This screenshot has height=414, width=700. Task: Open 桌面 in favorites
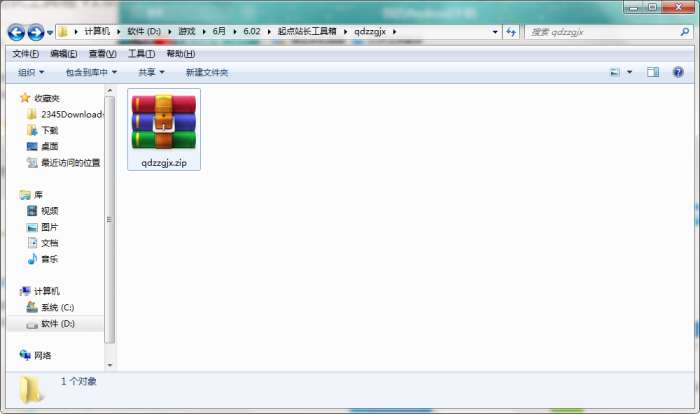click(x=50, y=146)
